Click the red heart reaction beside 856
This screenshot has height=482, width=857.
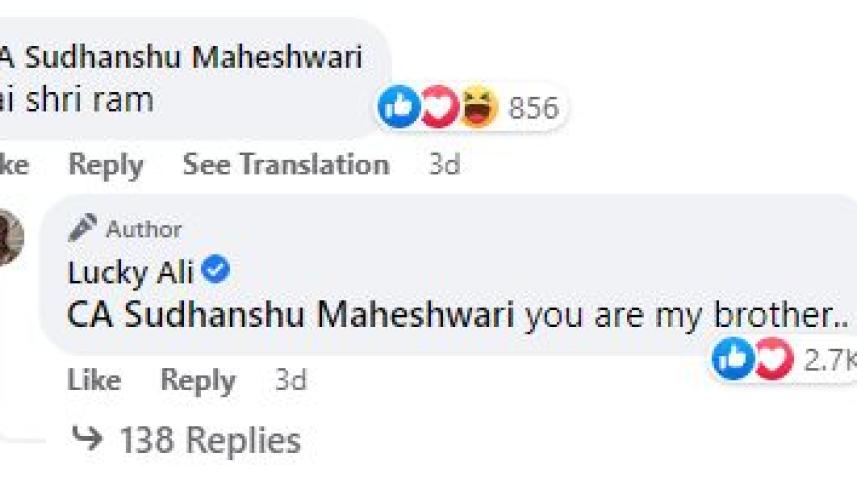coord(439,107)
